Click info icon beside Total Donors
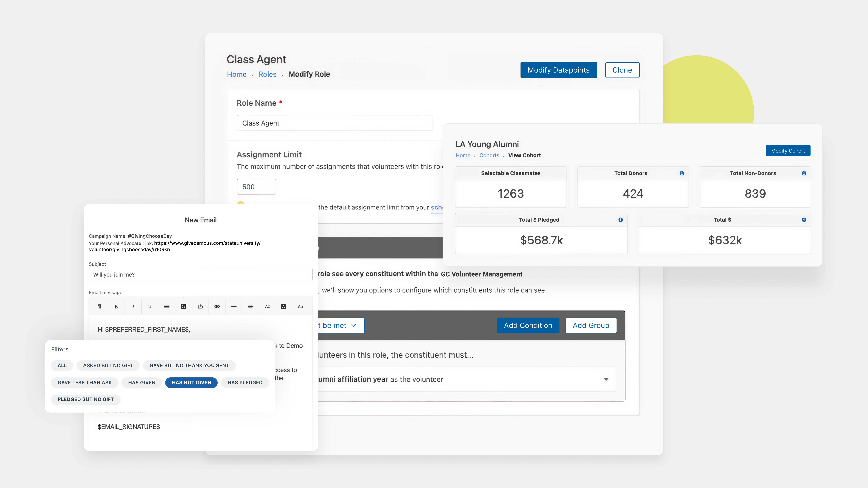868x488 pixels. pyautogui.click(x=682, y=173)
